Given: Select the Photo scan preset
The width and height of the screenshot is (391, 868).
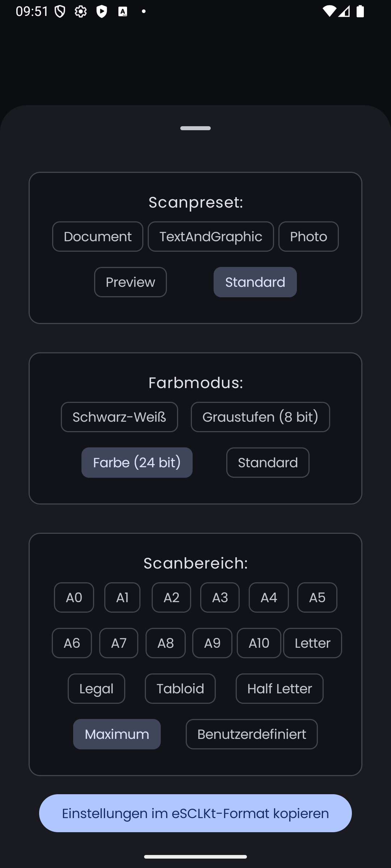Looking at the screenshot, I should tap(308, 237).
